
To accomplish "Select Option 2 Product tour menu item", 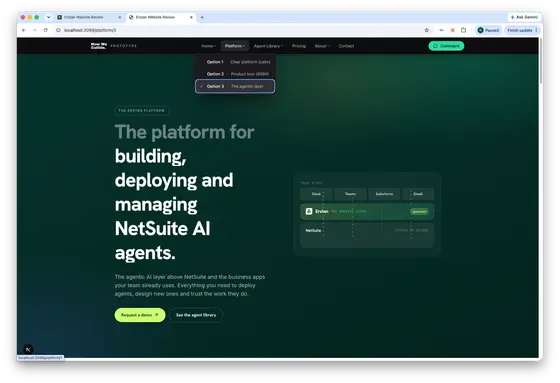I will [235, 74].
